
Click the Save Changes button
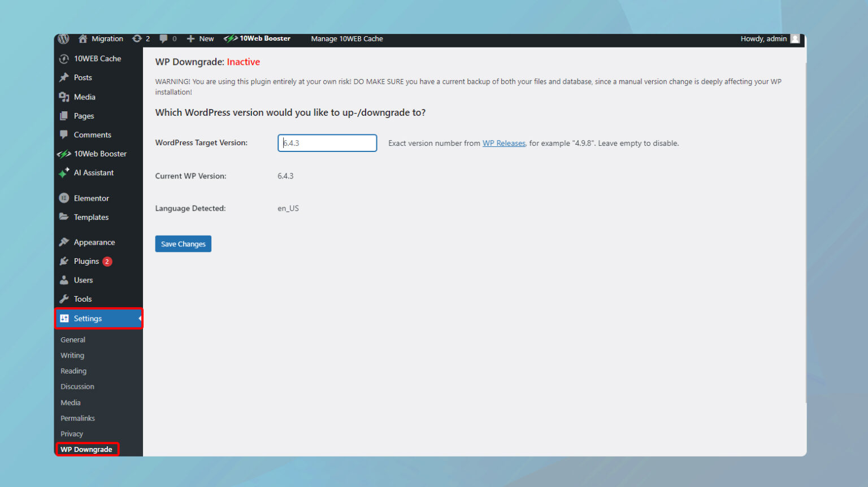click(183, 244)
